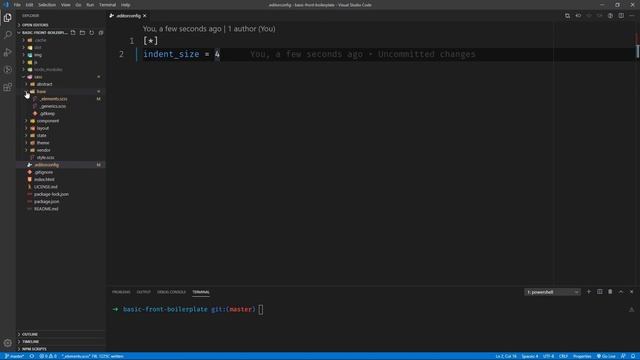
Task: Split the terminal panel
Action: (600, 292)
